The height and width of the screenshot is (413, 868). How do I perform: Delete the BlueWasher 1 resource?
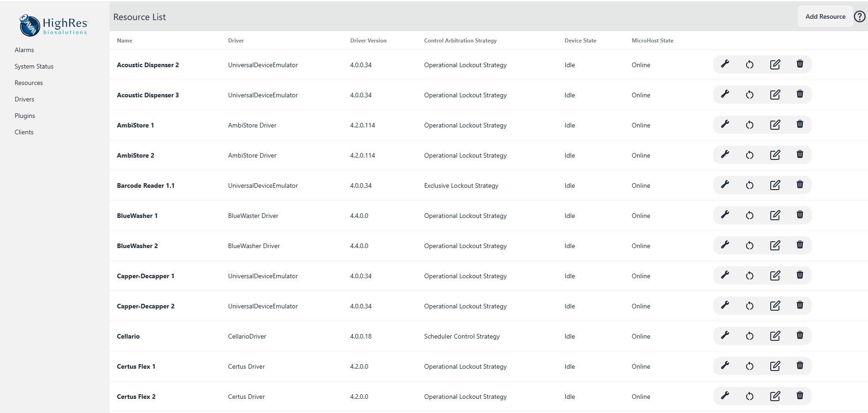[x=800, y=215]
